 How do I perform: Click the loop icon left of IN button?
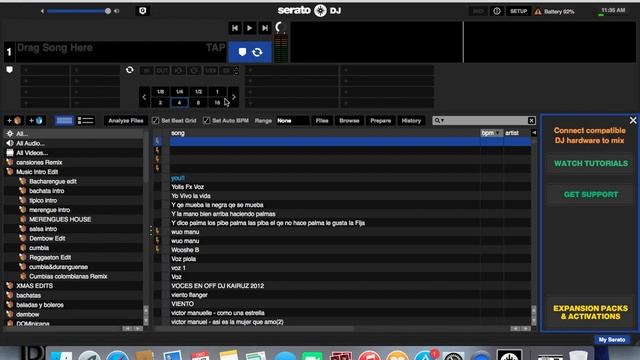130,70
